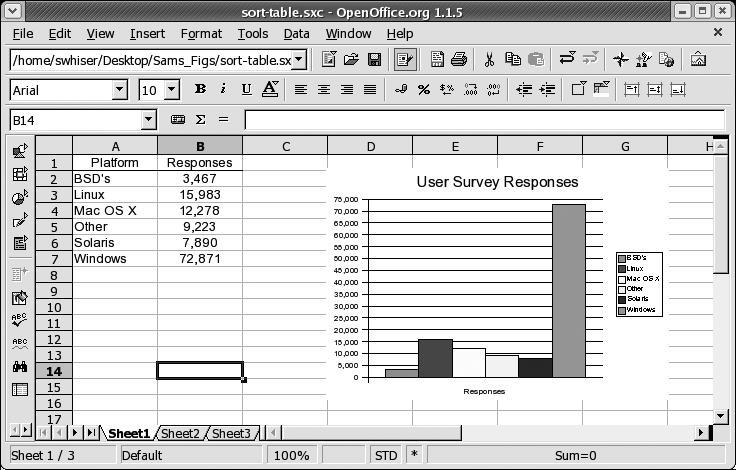Switch to the Sheet2 tab
Viewport: 736px width, 470px height.
click(180, 433)
